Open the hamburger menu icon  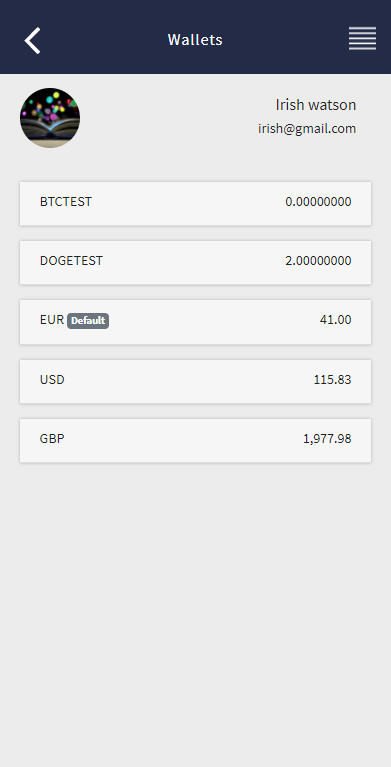[x=362, y=38]
